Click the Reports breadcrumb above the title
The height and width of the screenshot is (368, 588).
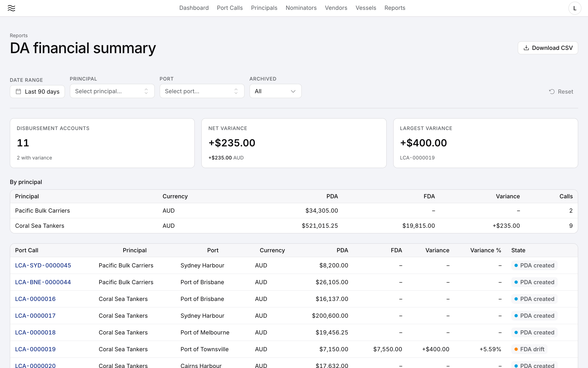coord(19,36)
